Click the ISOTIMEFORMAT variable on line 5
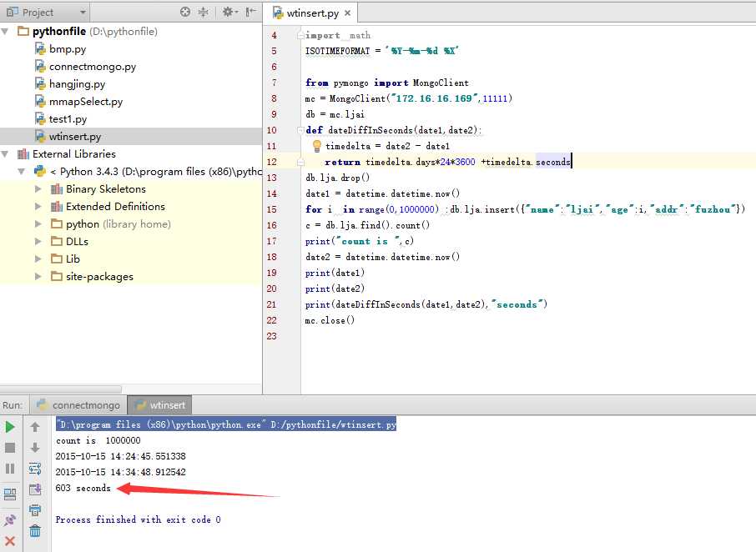Image resolution: width=756 pixels, height=552 pixels. [337, 51]
